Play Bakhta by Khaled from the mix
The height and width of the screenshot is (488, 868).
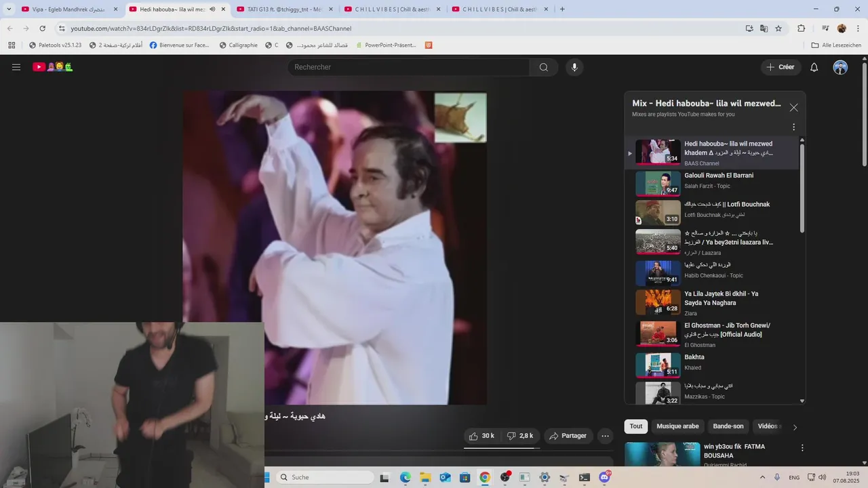[712, 364]
